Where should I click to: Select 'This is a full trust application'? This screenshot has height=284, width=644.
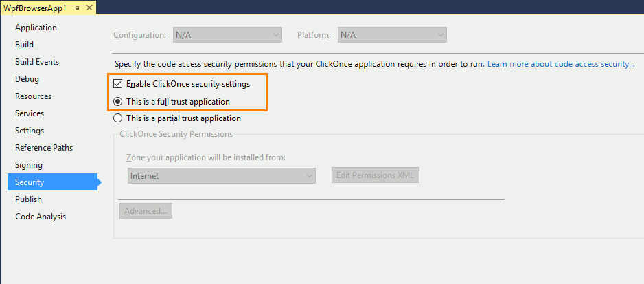118,101
